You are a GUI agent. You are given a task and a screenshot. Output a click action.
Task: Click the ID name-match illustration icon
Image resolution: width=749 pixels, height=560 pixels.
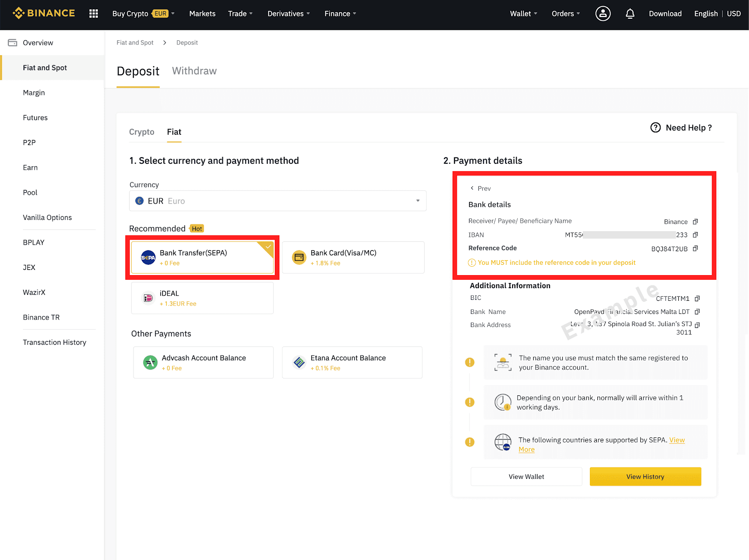pos(503,363)
